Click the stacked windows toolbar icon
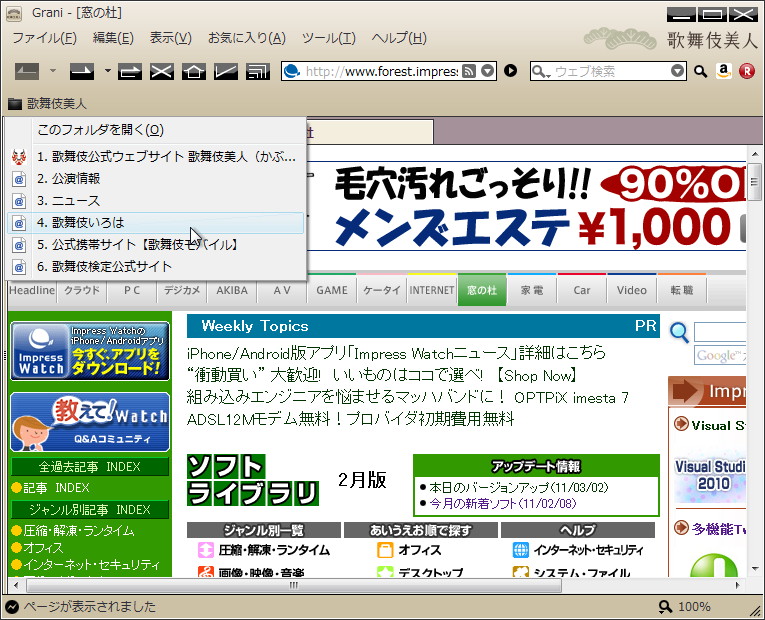 click(x=258, y=72)
